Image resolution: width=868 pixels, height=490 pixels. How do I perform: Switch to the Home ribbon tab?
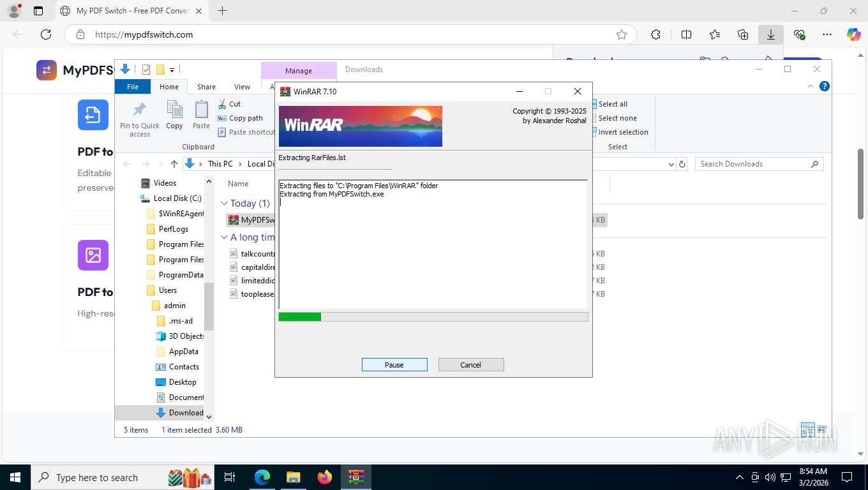pos(169,87)
